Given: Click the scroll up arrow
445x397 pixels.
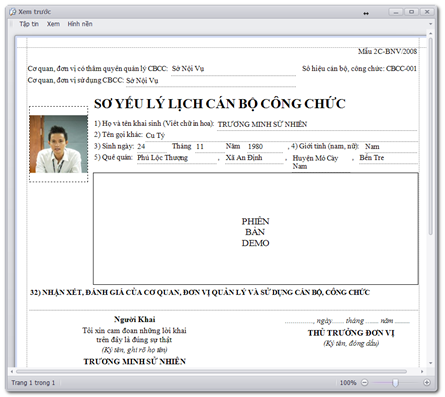Looking at the screenshot, I should (430, 34).
